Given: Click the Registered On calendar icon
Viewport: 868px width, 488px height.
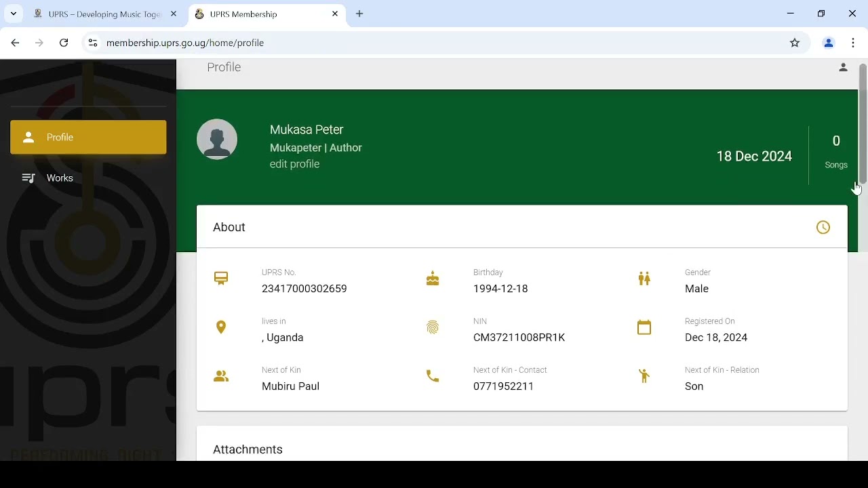Looking at the screenshot, I should [644, 327].
